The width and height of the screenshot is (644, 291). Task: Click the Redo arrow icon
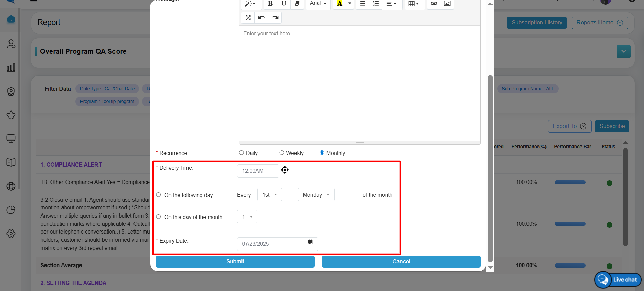coord(275,18)
